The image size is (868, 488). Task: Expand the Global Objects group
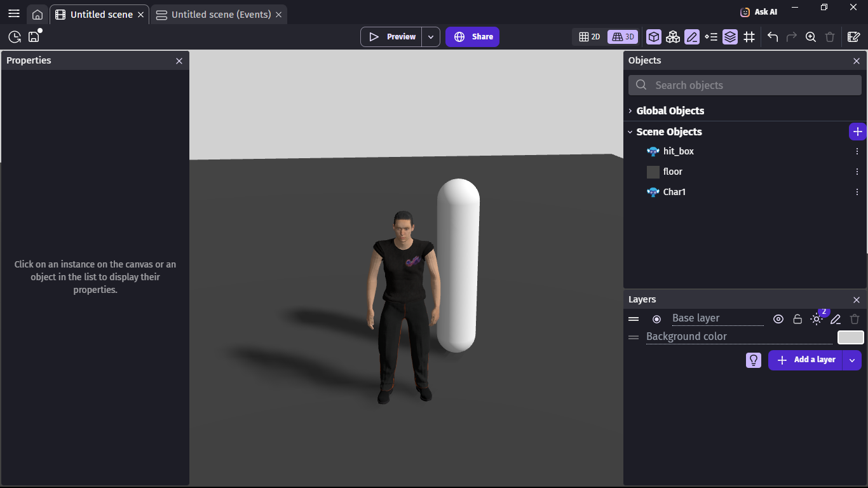pos(630,111)
